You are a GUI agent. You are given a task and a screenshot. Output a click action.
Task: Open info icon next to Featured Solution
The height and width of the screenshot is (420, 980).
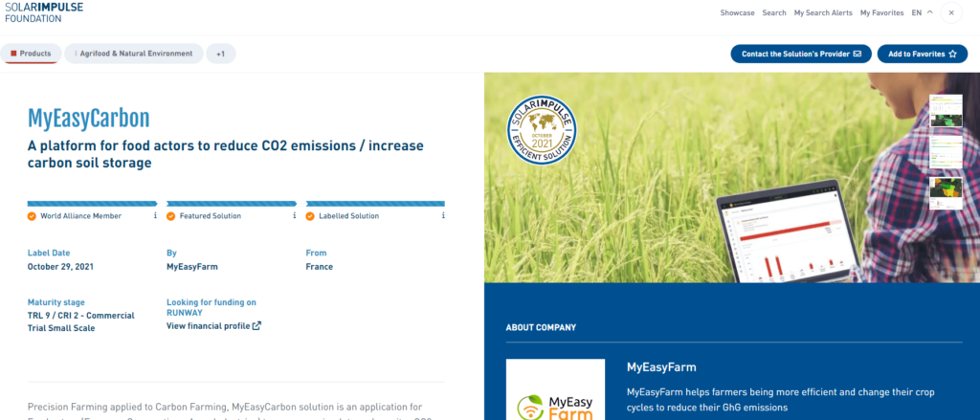(294, 215)
